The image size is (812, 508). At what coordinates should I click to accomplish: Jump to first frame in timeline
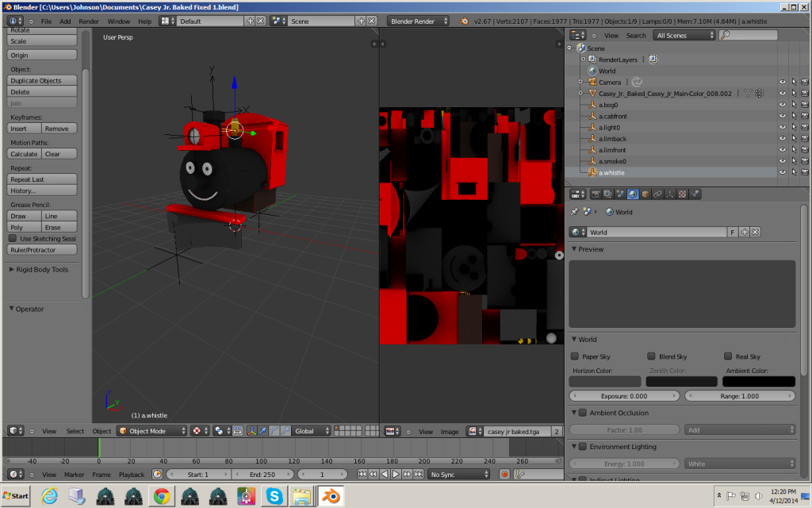point(362,475)
